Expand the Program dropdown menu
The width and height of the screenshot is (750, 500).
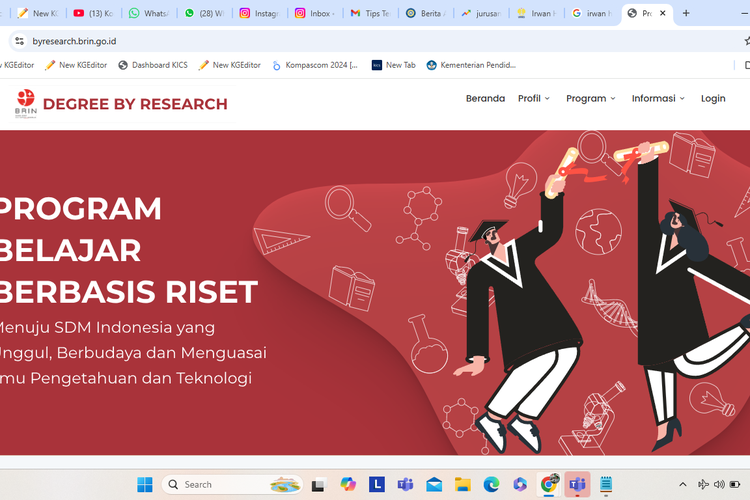(591, 99)
